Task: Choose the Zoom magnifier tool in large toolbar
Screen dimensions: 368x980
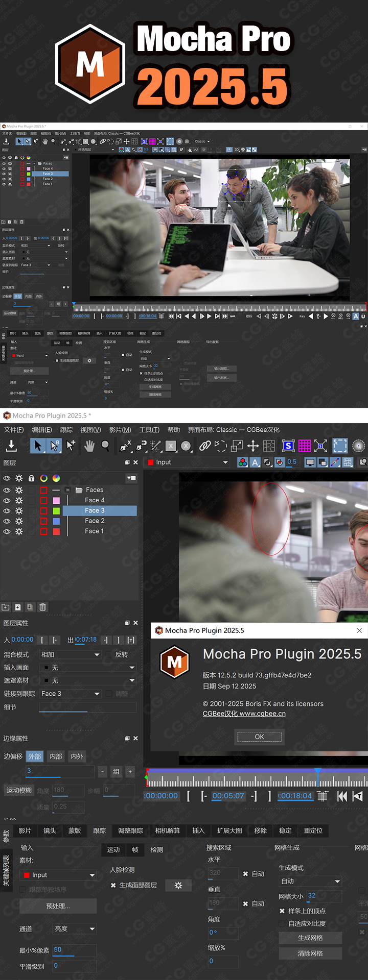Action: click(105, 446)
